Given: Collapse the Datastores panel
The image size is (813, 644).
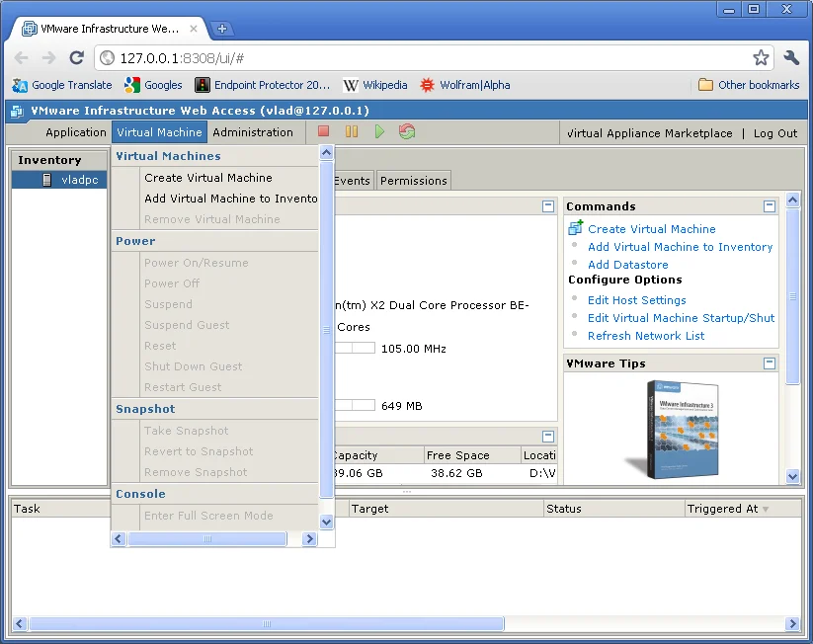Looking at the screenshot, I should 548,437.
